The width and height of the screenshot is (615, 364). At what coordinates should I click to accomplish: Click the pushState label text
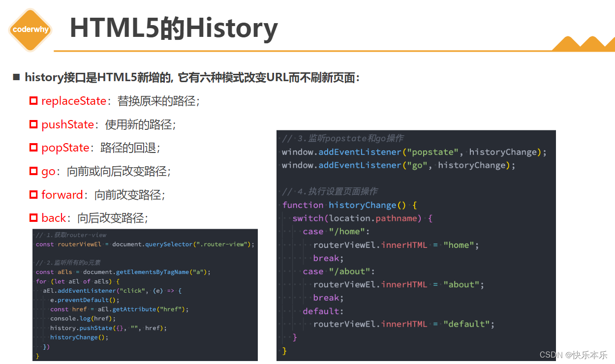[x=68, y=124]
